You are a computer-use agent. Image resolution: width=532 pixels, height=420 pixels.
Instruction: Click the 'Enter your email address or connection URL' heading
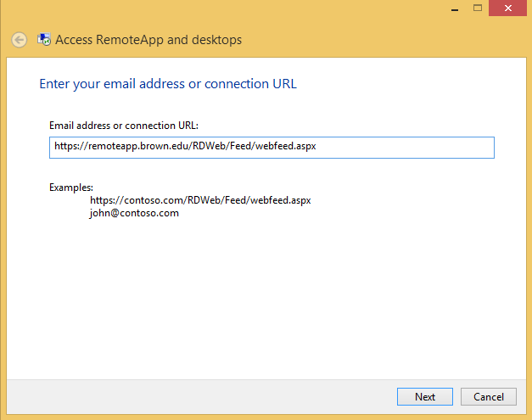(168, 84)
